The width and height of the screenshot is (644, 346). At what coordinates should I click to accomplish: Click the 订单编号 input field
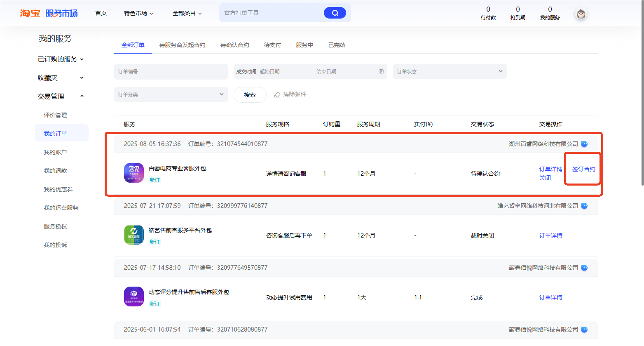pos(171,71)
